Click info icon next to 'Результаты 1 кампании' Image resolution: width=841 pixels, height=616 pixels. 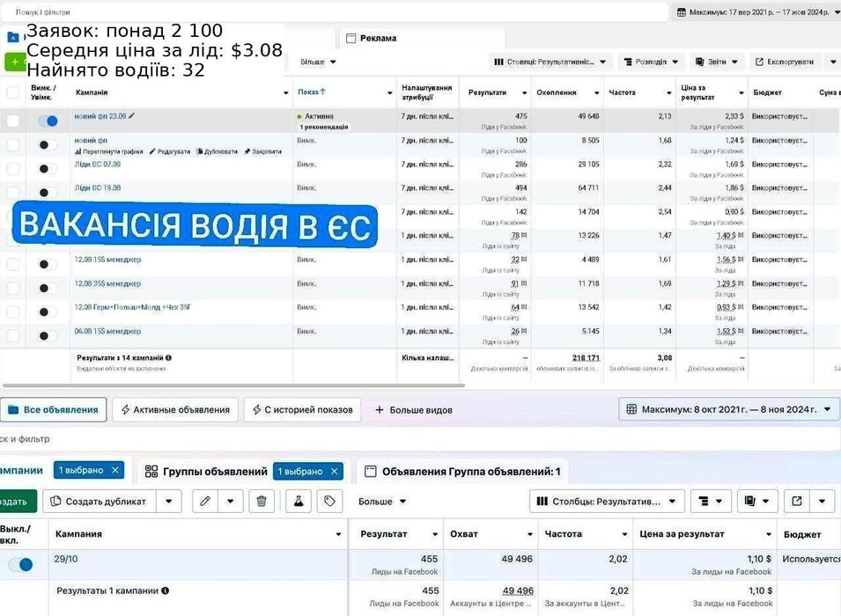(166, 590)
